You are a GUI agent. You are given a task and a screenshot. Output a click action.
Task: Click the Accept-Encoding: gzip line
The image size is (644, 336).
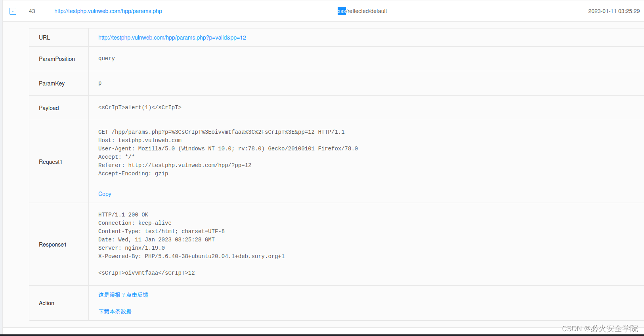pyautogui.click(x=133, y=174)
